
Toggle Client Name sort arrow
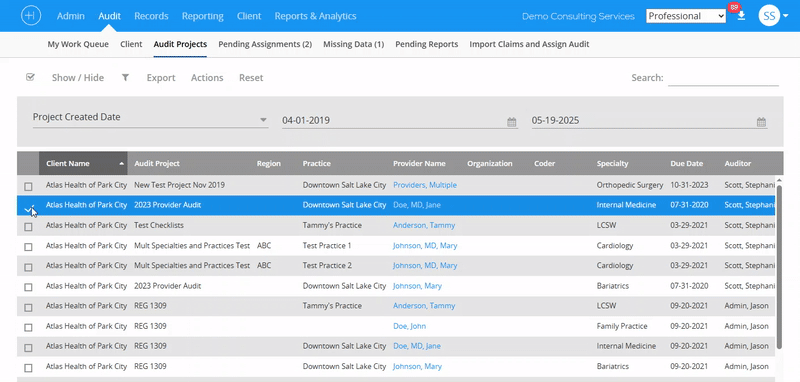(x=121, y=164)
